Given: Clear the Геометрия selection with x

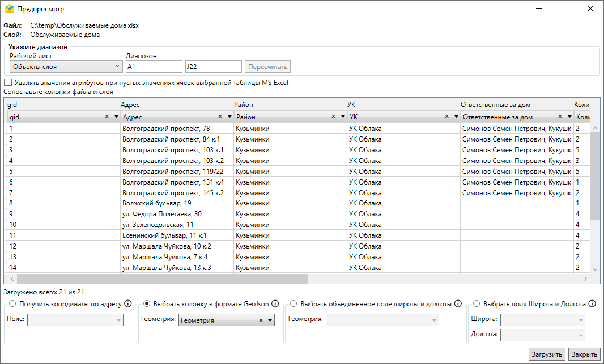Looking at the screenshot, I should click(261, 320).
